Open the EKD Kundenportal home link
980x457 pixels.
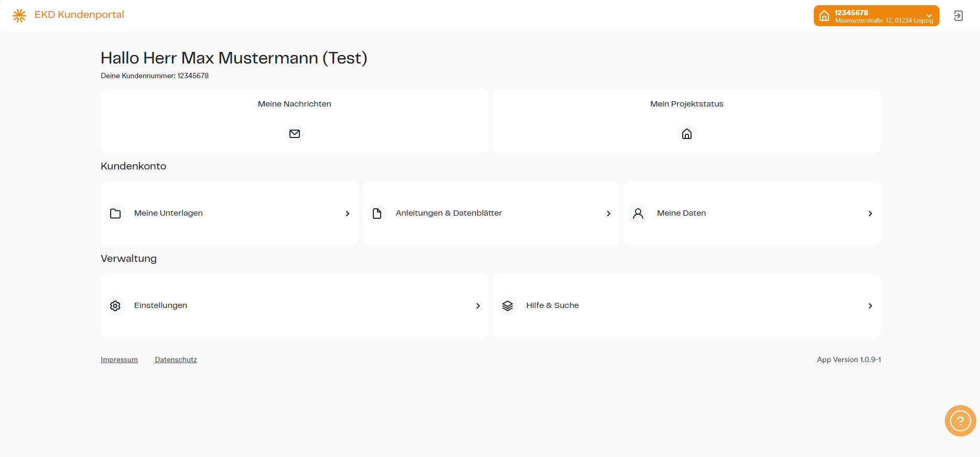click(79, 15)
